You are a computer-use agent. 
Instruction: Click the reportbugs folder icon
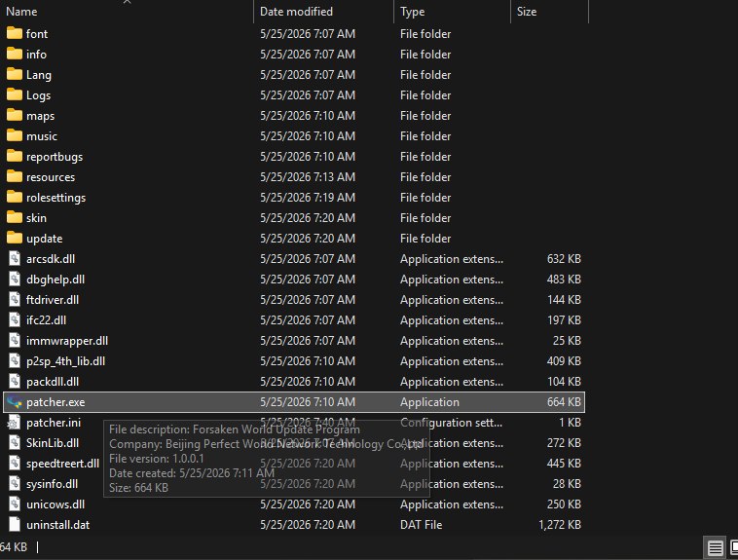[x=15, y=156]
